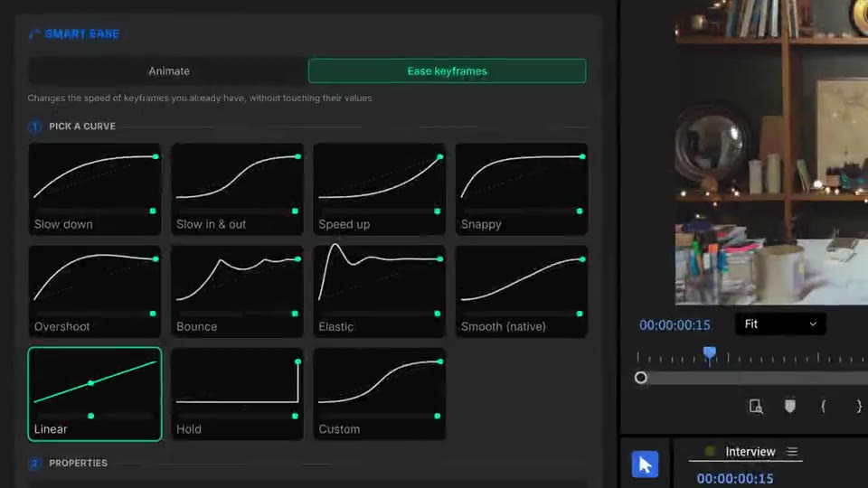The width and height of the screenshot is (868, 488).
Task: Choose the Slow in & out curve
Action: coord(237,189)
